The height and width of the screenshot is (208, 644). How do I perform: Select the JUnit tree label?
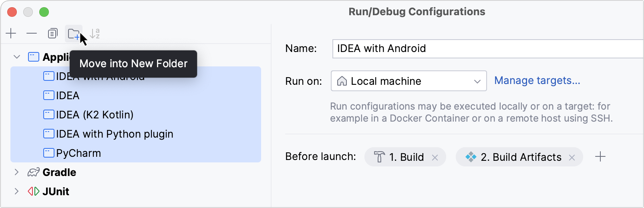(56, 192)
